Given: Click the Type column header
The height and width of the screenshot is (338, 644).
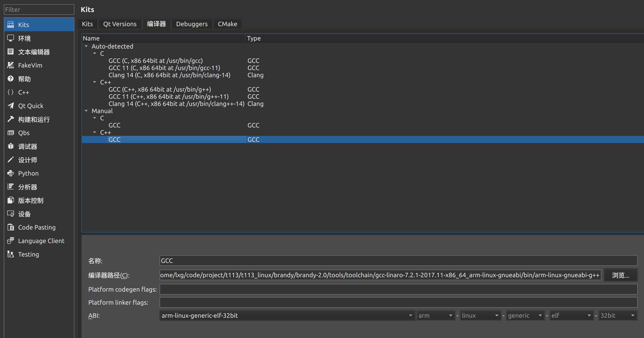Looking at the screenshot, I should [444, 38].
